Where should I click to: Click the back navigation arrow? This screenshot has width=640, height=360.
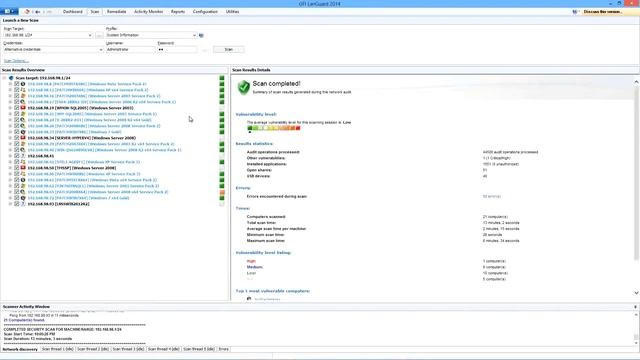click(38, 12)
